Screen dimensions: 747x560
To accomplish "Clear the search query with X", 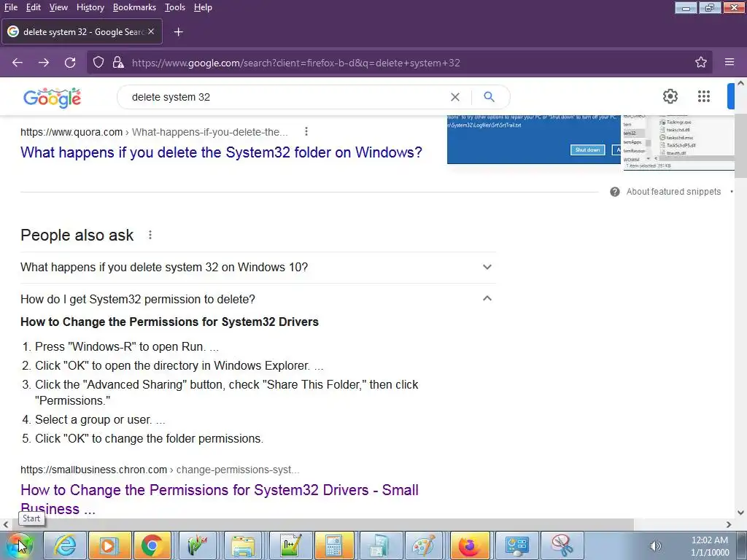I will click(455, 97).
